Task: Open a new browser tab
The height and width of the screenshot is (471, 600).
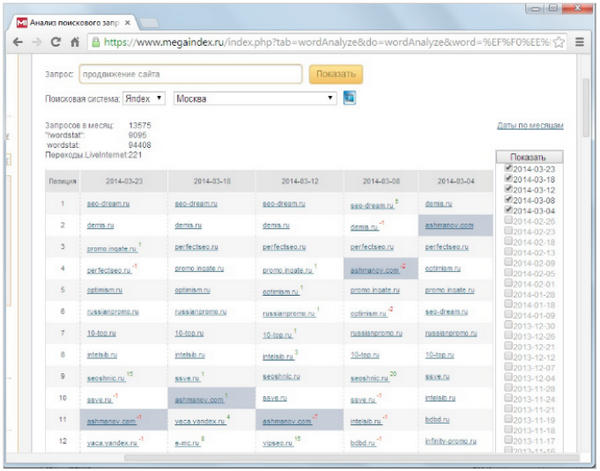Action: [x=149, y=23]
